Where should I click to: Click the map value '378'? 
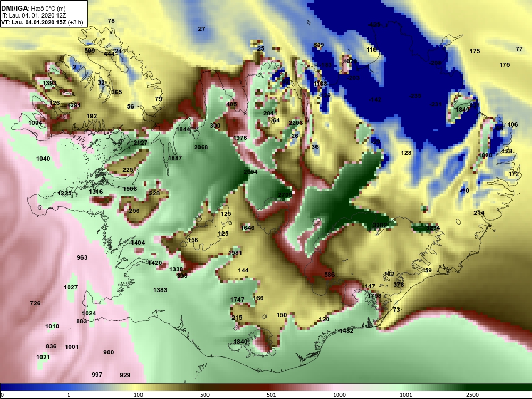[x=398, y=285]
